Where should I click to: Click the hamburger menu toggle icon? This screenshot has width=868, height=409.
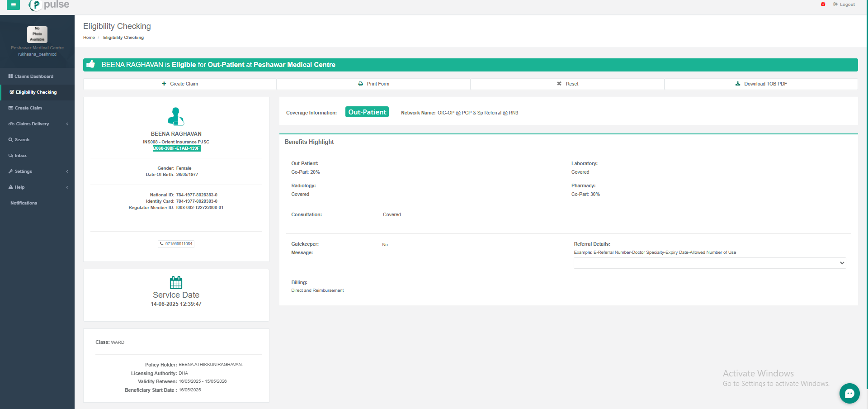pyautogui.click(x=13, y=5)
